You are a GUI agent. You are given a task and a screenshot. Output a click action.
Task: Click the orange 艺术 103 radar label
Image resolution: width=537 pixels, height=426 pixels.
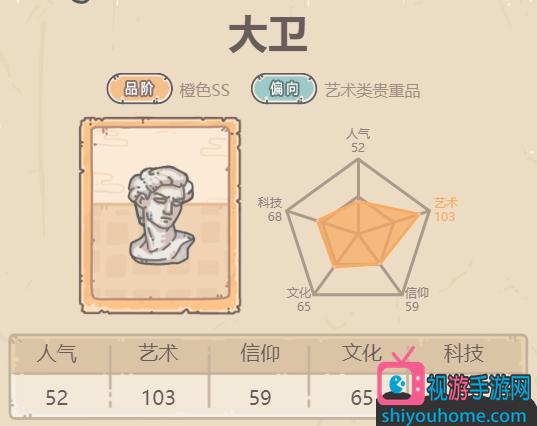445,209
